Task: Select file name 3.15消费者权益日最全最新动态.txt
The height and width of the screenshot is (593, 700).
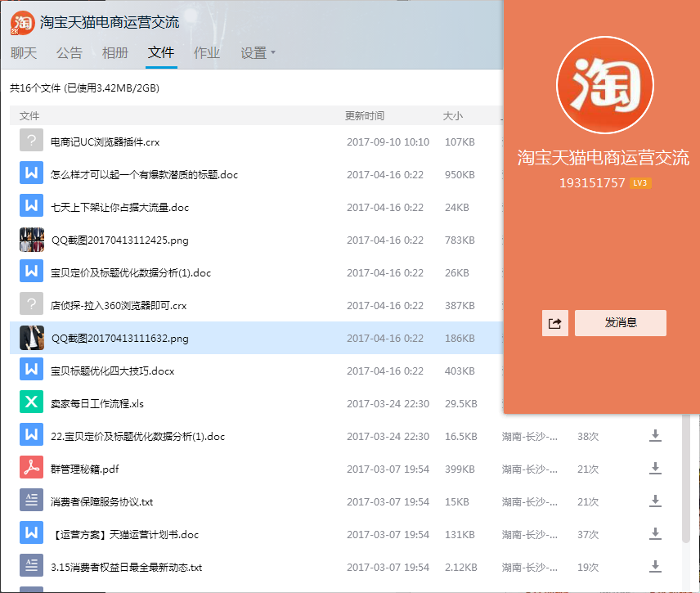Action: [x=126, y=567]
